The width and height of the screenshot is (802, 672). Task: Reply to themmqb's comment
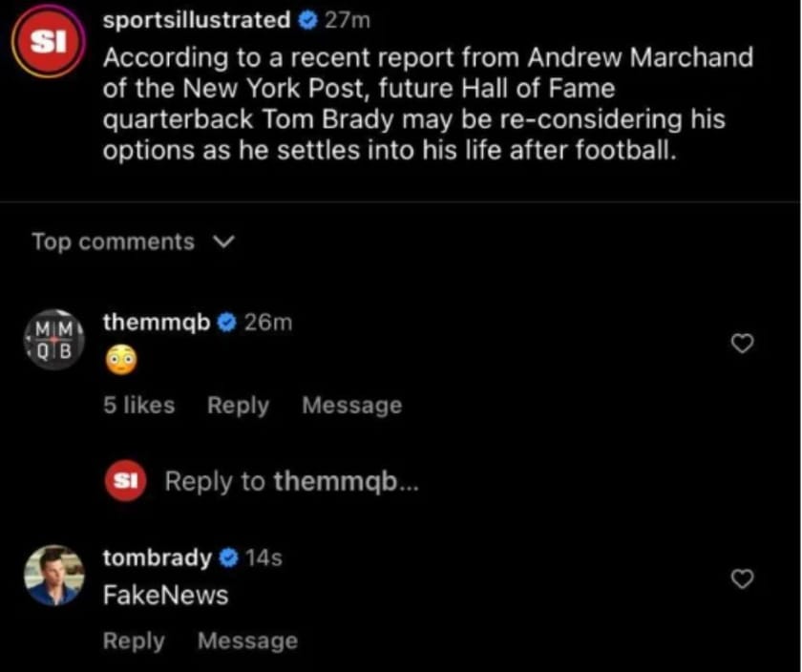[x=237, y=405]
